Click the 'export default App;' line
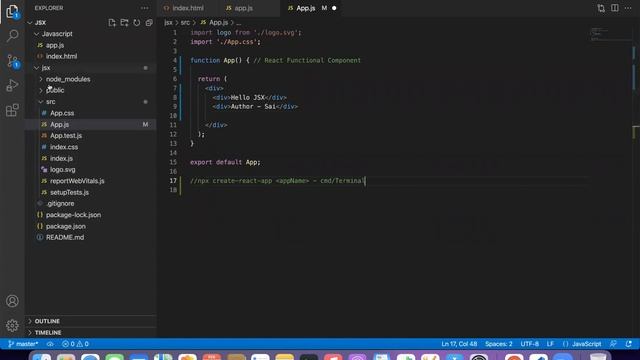The width and height of the screenshot is (640, 360). [x=225, y=162]
